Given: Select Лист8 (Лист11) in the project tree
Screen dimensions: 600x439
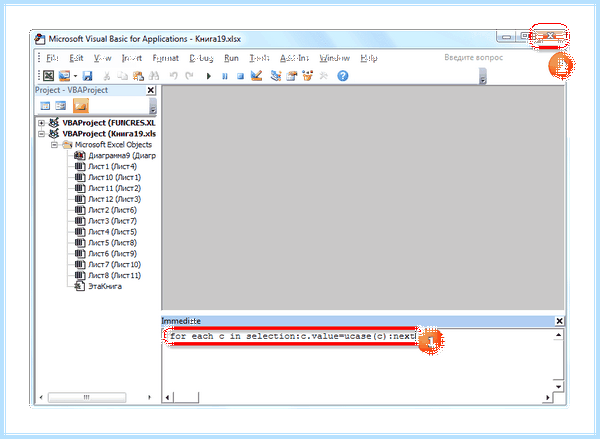Looking at the screenshot, I should pos(114,276).
